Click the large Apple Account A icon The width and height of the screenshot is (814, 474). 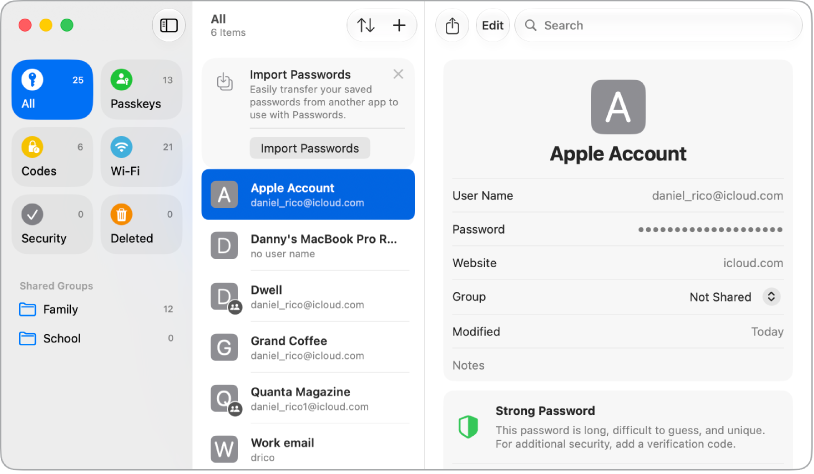618,107
